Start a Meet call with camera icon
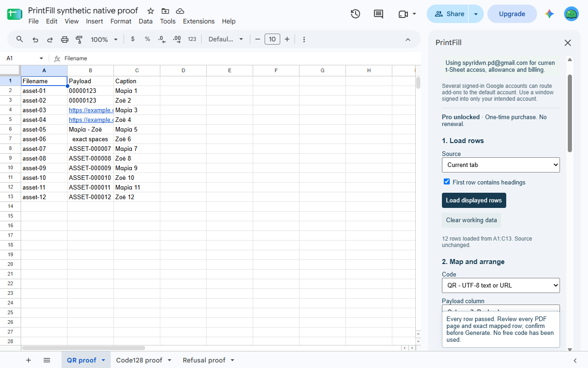This screenshot has height=368, width=588. pos(403,14)
